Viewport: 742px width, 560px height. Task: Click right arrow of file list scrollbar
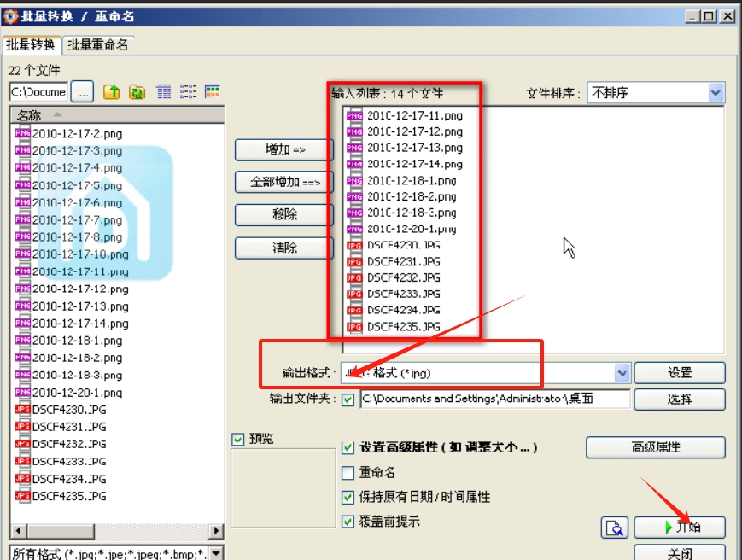[216, 531]
